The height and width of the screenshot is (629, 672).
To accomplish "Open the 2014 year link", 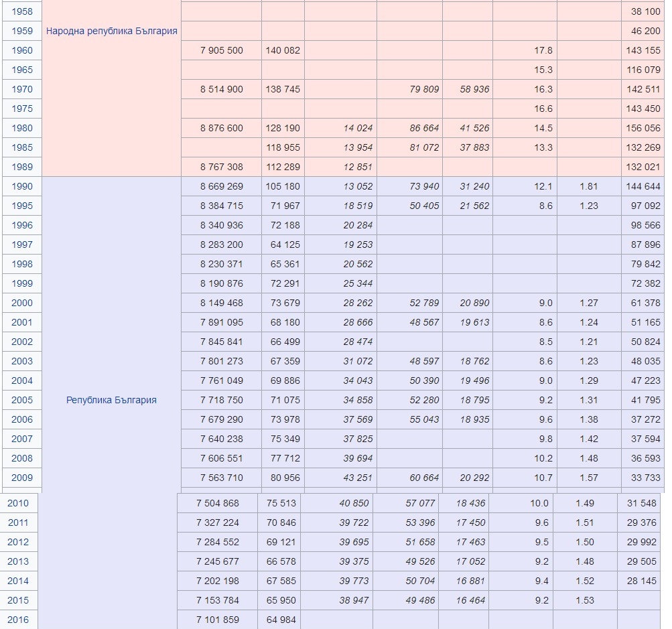I will coord(18,581).
